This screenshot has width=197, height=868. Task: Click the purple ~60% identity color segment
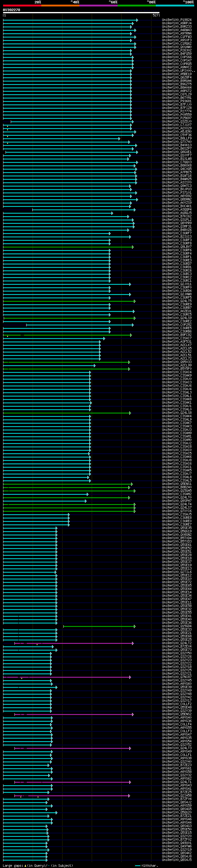point(99,6)
